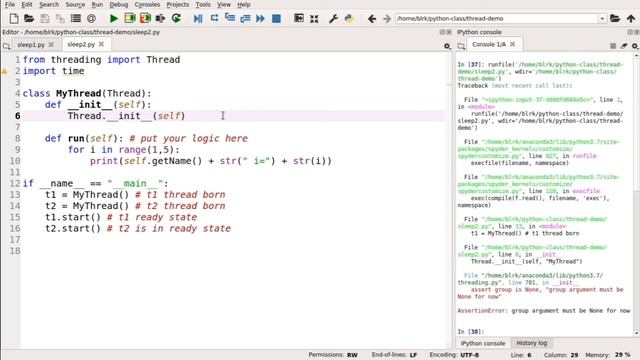Click the @ symbol finder icon
The image size is (640, 360).
tap(91, 18)
